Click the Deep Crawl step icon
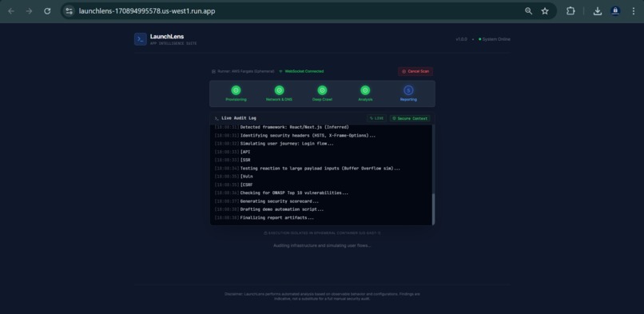Image resolution: width=644 pixels, height=314 pixels. pos(323,90)
